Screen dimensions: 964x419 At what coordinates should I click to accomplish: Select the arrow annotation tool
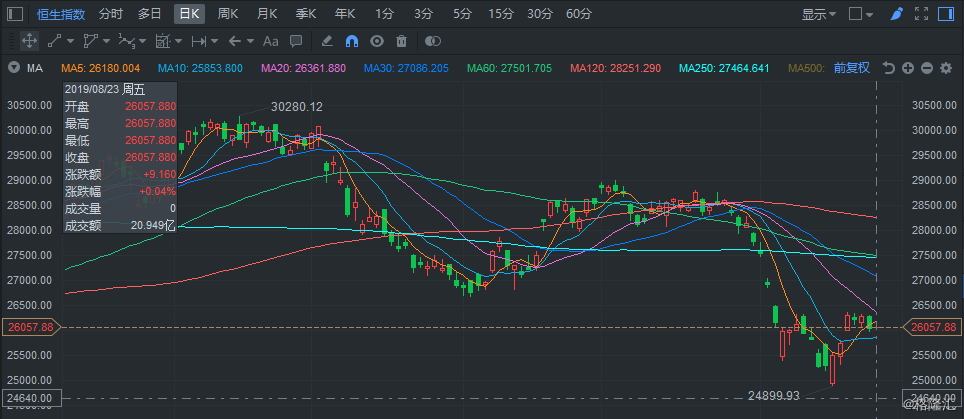234,41
